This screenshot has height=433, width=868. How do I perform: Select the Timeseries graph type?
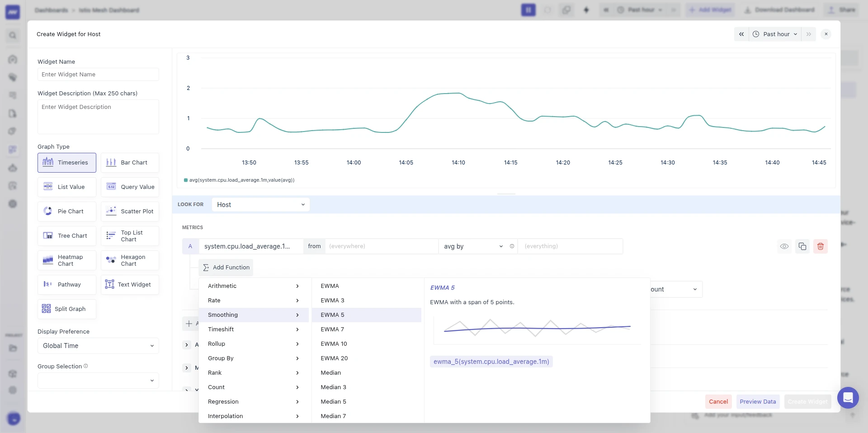(67, 163)
